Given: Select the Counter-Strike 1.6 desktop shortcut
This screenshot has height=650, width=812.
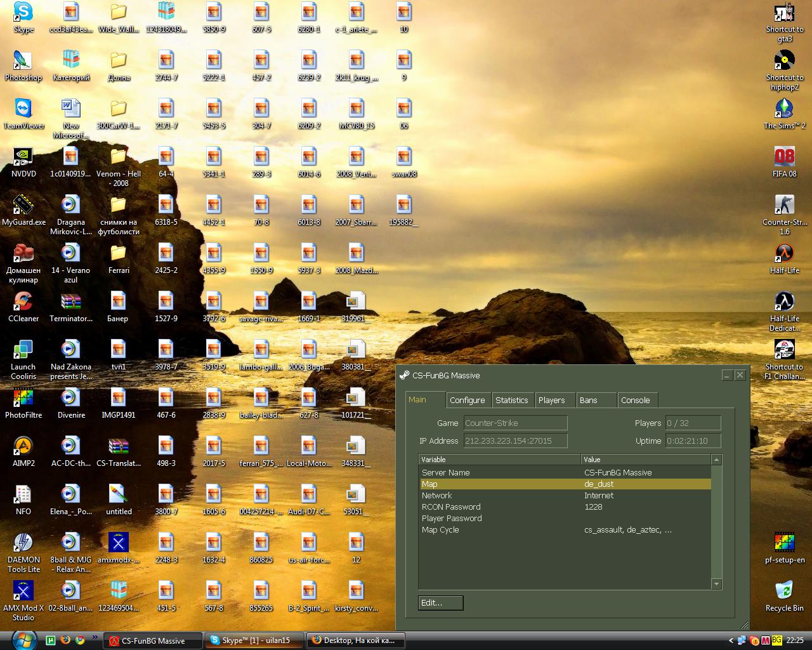Looking at the screenshot, I should point(785,215).
